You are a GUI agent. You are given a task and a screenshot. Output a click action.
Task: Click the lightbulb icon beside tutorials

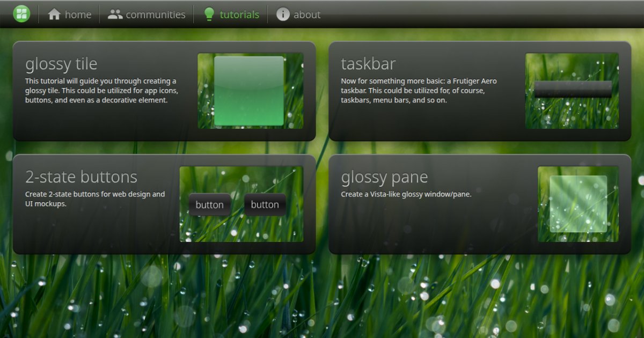click(209, 14)
